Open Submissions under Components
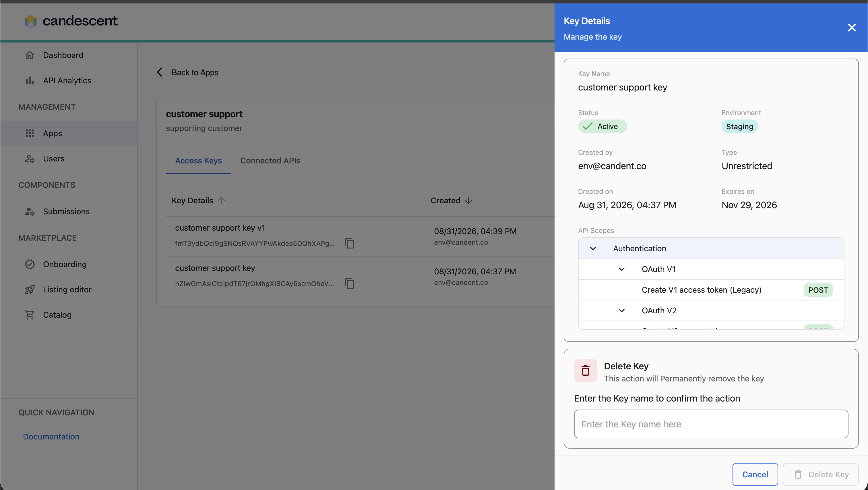This screenshot has height=490, width=868. (66, 211)
